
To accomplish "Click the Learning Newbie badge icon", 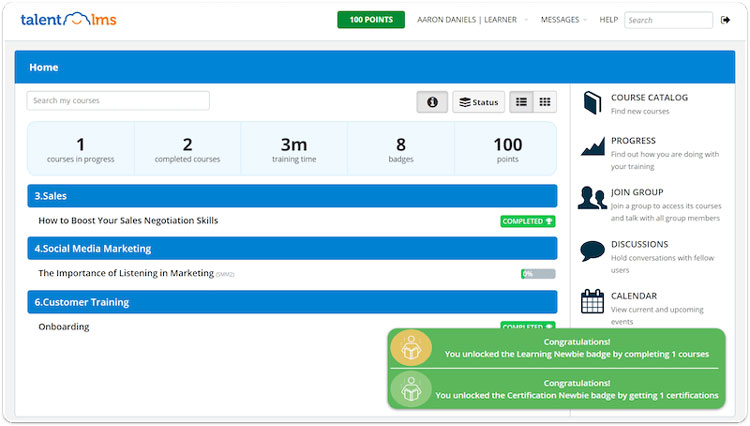I will click(411, 347).
